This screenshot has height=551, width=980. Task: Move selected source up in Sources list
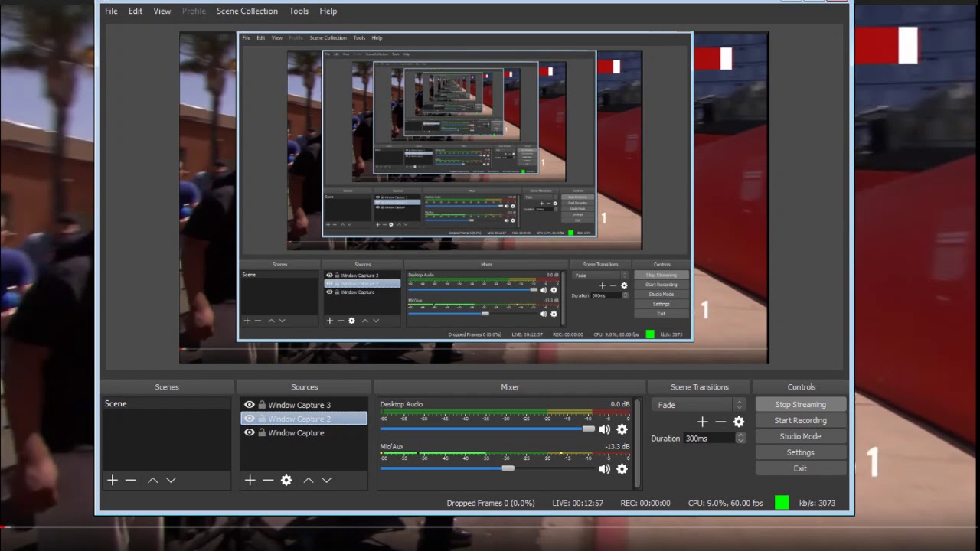point(308,480)
